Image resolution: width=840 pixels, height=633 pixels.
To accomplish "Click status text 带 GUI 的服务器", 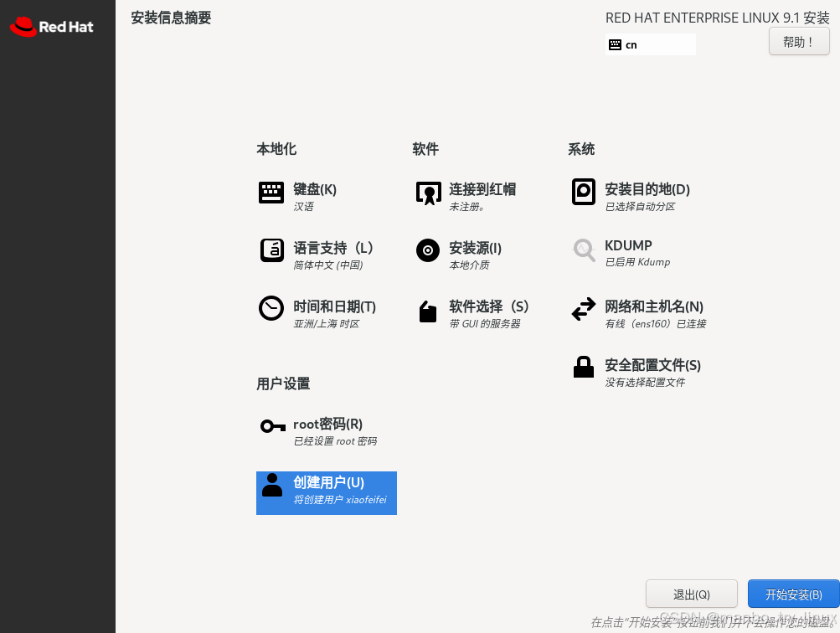I will pos(485,324).
